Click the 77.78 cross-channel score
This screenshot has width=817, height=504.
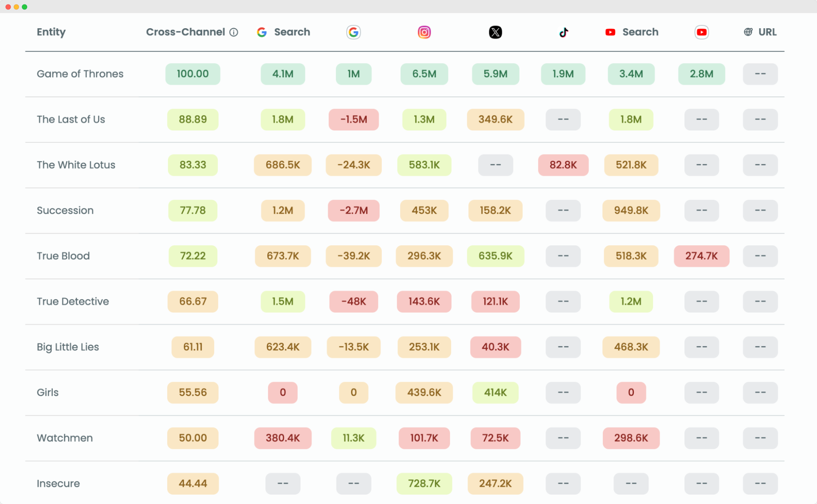tap(193, 211)
